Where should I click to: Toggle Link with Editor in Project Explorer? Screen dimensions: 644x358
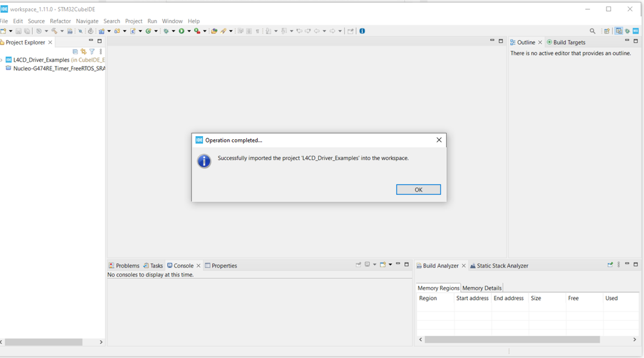(84, 52)
